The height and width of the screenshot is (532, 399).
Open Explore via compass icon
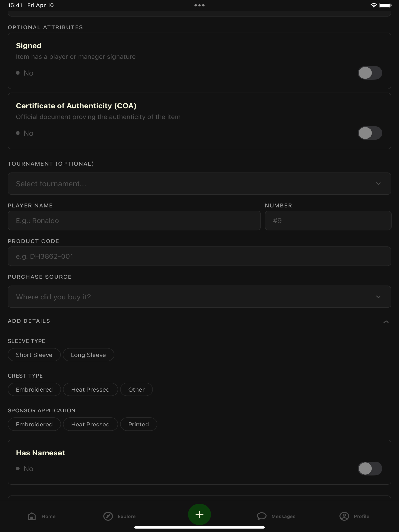pos(108,516)
